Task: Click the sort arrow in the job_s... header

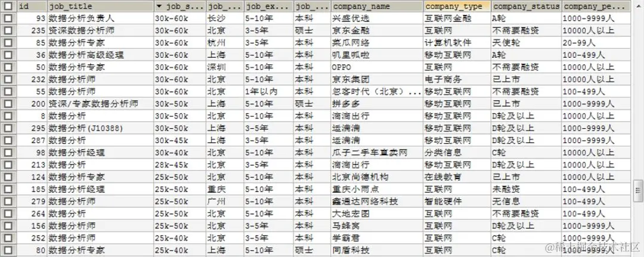Action: [x=160, y=7]
